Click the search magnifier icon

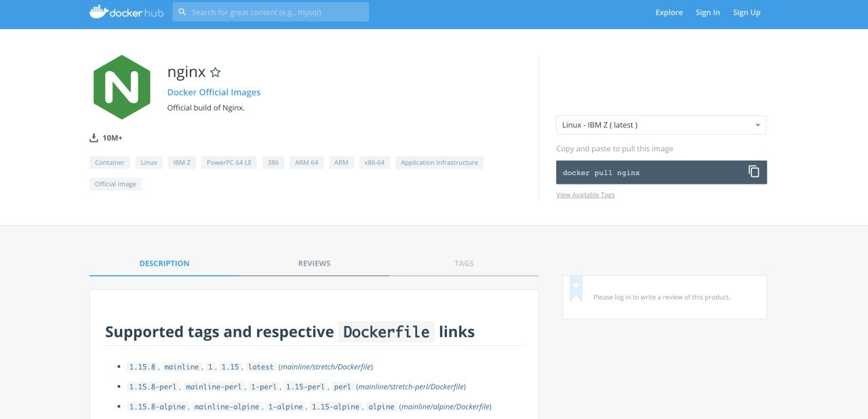[x=182, y=12]
